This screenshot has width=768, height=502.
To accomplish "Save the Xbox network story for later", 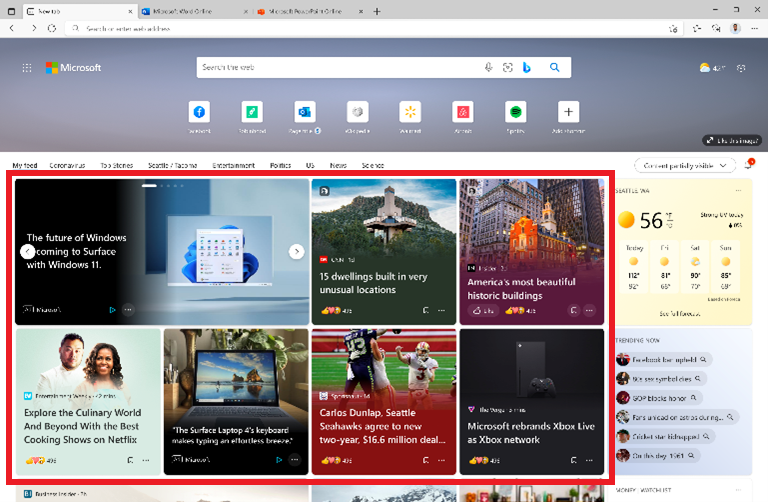I will click(x=574, y=460).
